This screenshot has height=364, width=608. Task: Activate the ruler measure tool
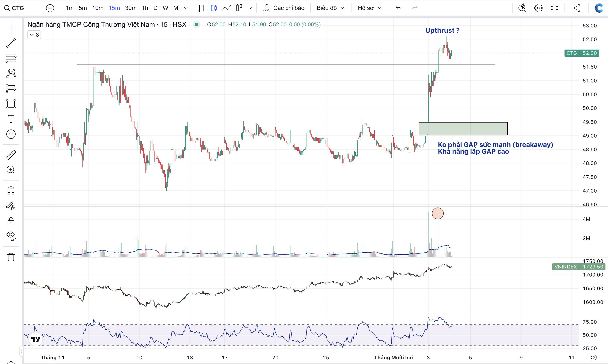click(x=11, y=155)
